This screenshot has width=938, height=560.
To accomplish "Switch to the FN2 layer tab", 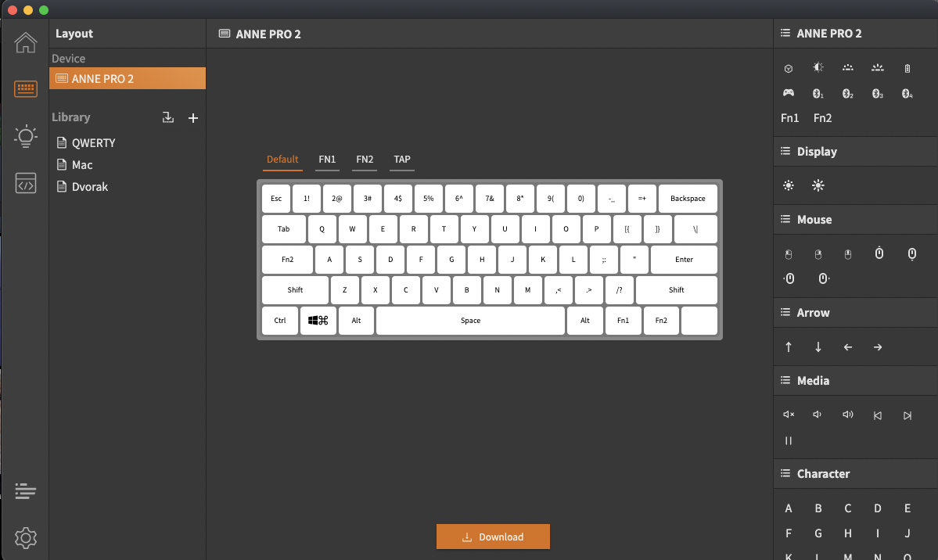I will point(365,160).
